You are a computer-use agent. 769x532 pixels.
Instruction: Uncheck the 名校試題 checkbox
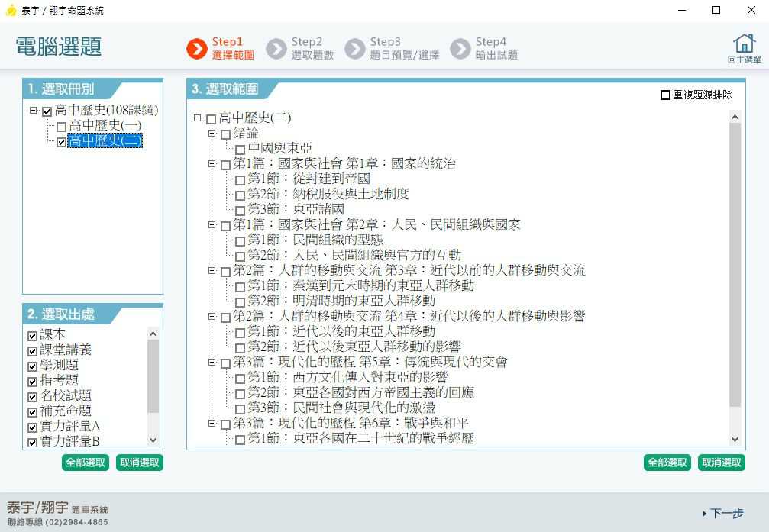click(x=32, y=397)
